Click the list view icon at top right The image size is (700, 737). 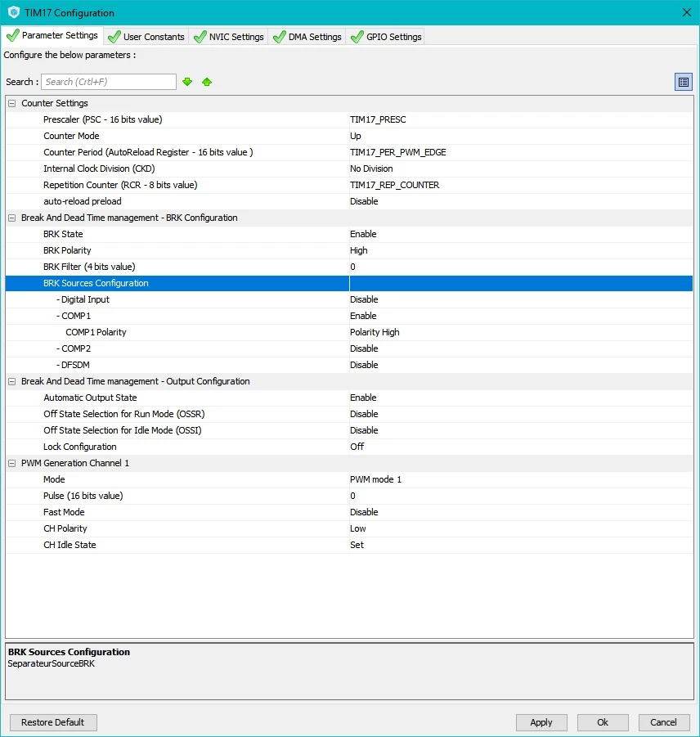tap(684, 82)
